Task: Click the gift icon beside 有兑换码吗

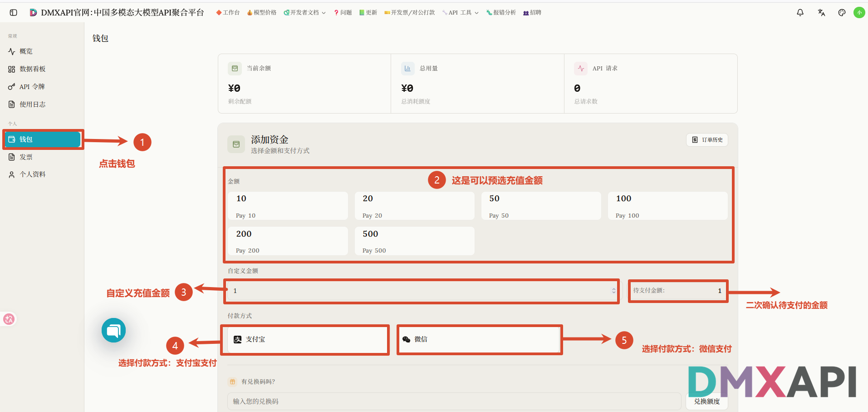Action: pyautogui.click(x=232, y=382)
